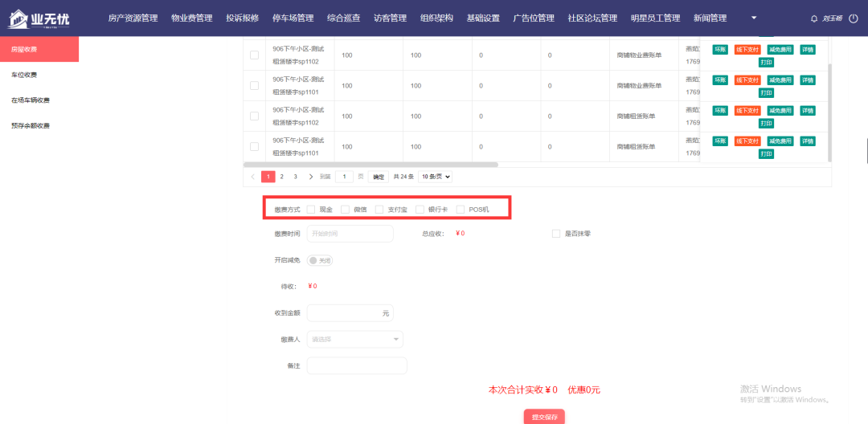Screen dimensions: 868x424
Task: Select 车位收费 in the sidebar
Action: tap(39, 75)
